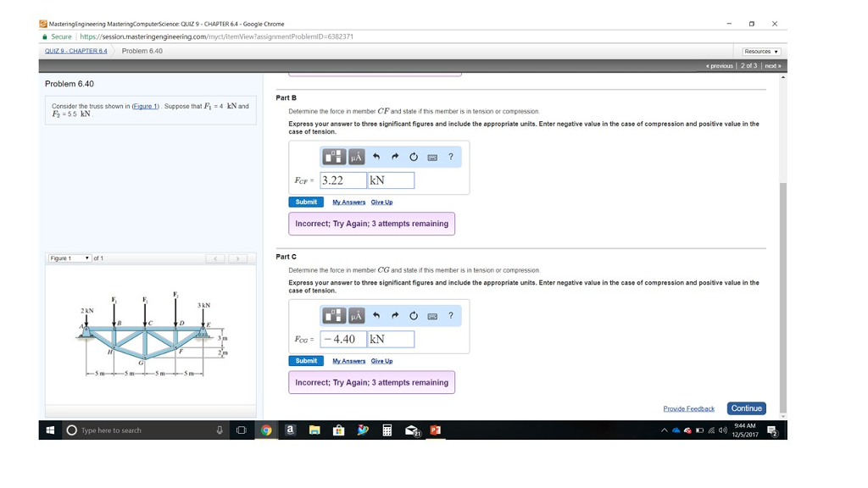Reset the Part B answer with the reset icon

413,157
